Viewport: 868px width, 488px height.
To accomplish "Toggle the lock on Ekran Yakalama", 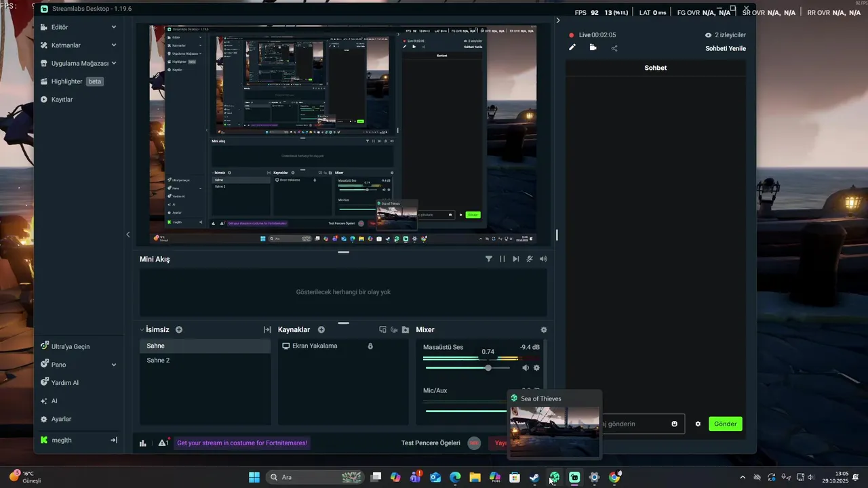I will pyautogui.click(x=370, y=346).
